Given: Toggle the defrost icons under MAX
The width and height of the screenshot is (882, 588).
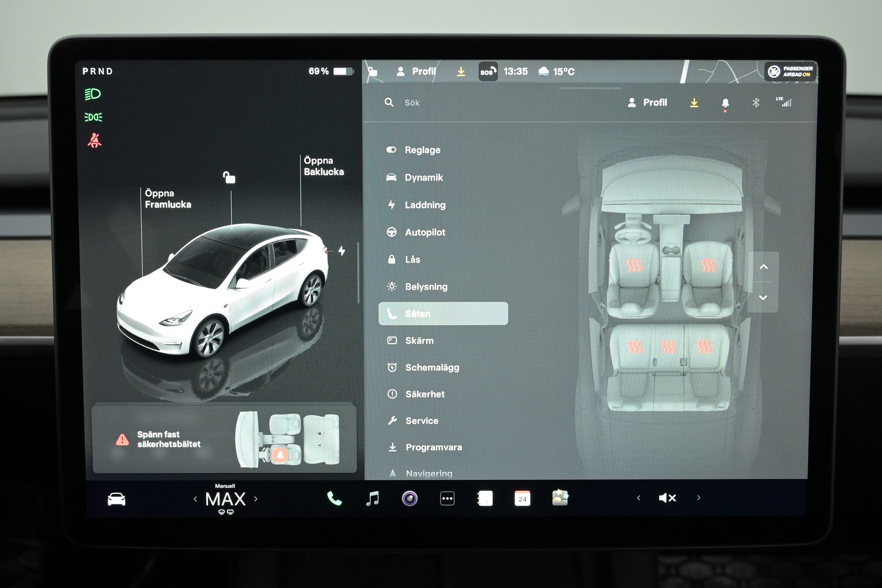Looking at the screenshot, I should 226,512.
